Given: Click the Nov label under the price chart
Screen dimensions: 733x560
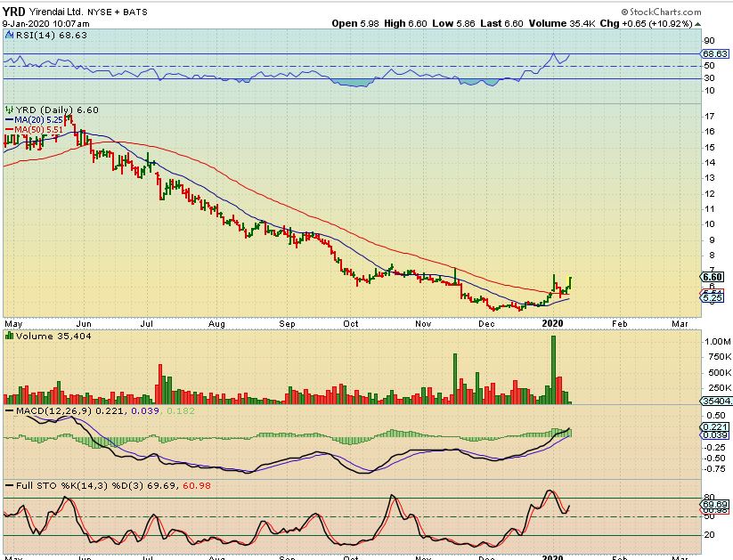Looking at the screenshot, I should point(423,323).
